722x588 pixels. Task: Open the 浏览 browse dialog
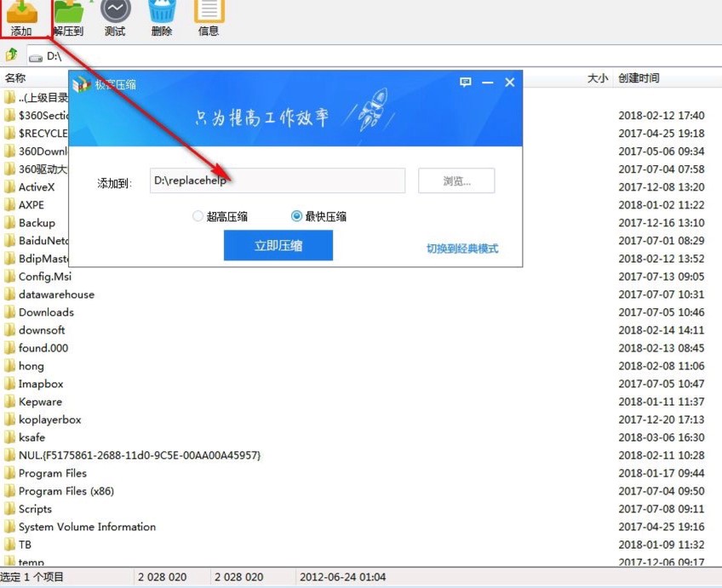coord(456,180)
